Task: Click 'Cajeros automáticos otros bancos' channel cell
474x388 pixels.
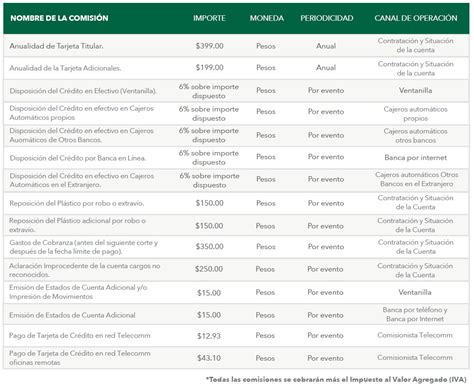Action: click(x=415, y=136)
